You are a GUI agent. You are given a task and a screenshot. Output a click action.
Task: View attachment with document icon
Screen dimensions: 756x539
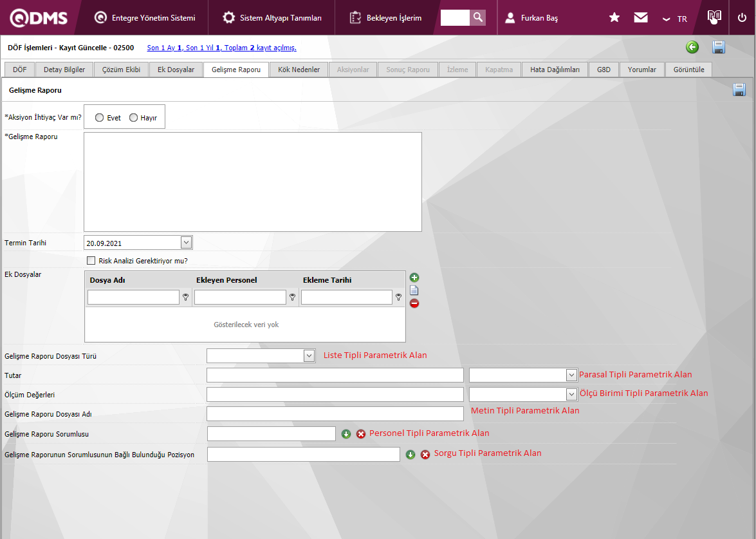pos(414,290)
